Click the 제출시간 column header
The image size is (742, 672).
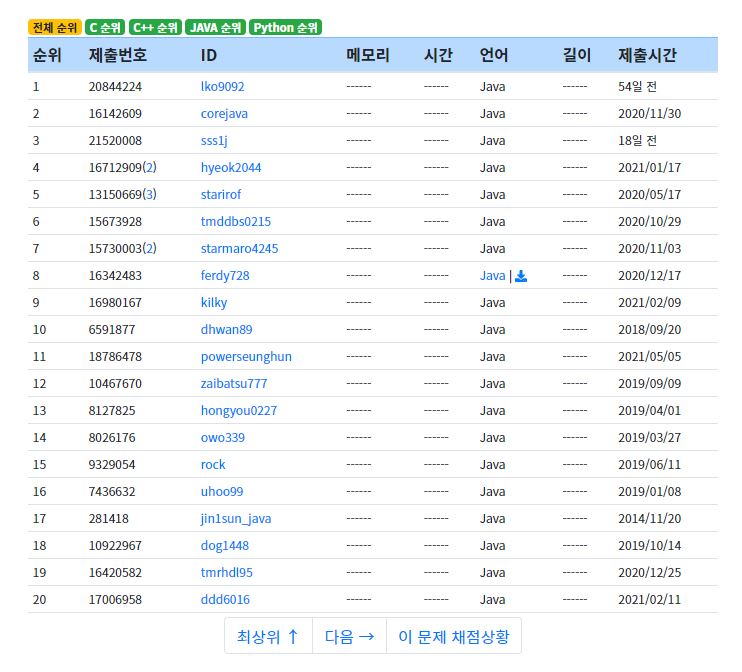click(647, 55)
